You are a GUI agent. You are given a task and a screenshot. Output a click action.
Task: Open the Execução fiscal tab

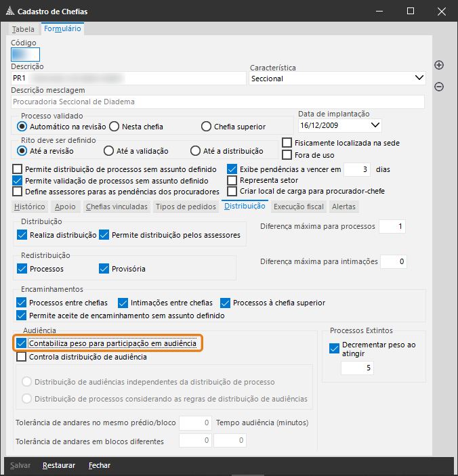coord(299,207)
